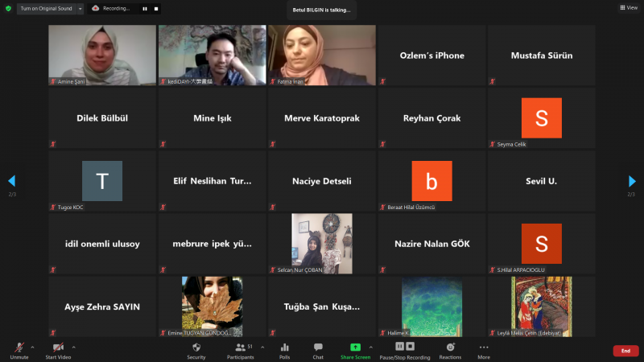Open the Original Sound dropdown arrow

80,9
